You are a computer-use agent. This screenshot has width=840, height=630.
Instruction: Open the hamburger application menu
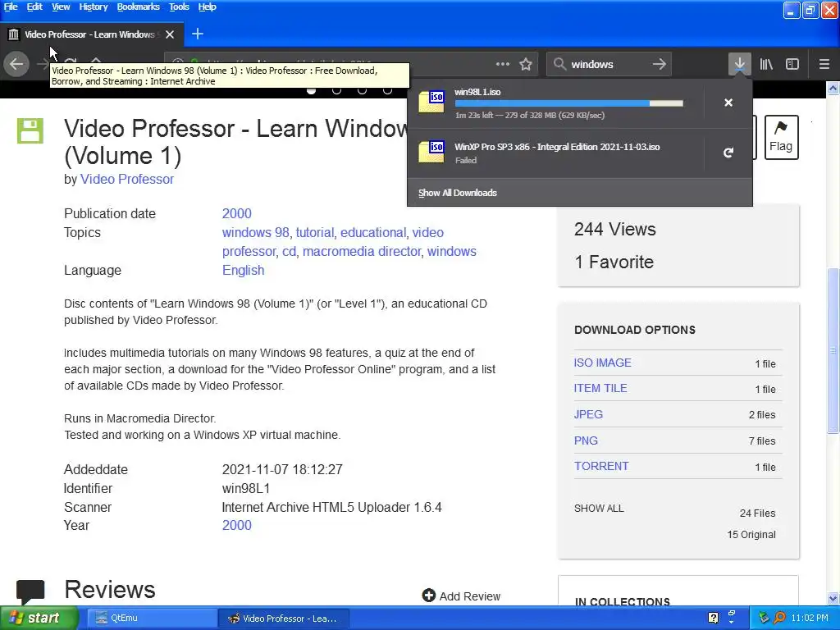coord(824,64)
